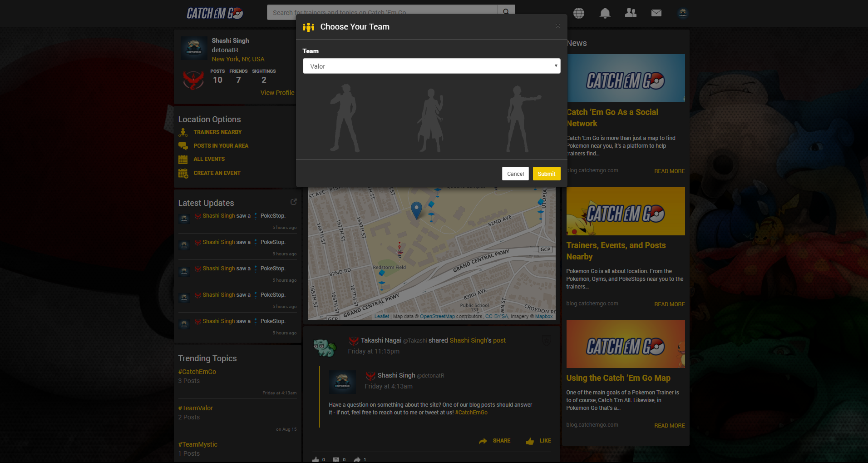This screenshot has width=868, height=463.
Task: Focus the trainers and topics search field
Action: coord(382,12)
